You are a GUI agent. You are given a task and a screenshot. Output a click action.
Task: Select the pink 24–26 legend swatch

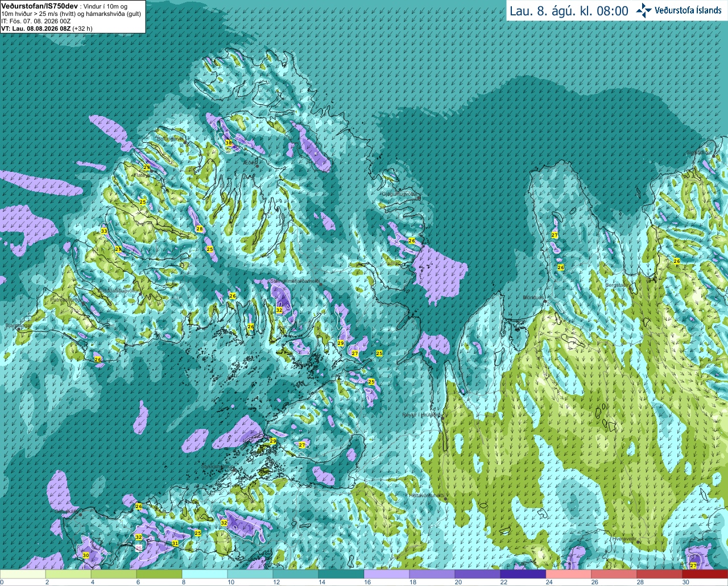569,575
